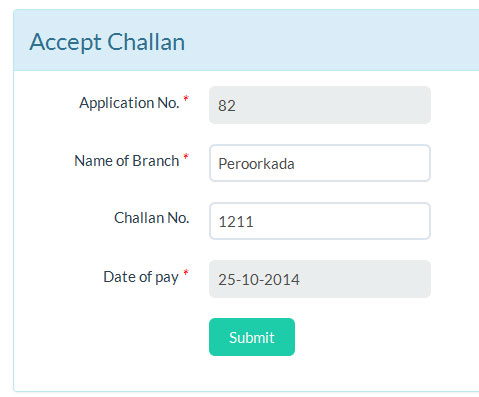Click the Challan No. label text
This screenshot has height=397, width=479.
point(152,218)
